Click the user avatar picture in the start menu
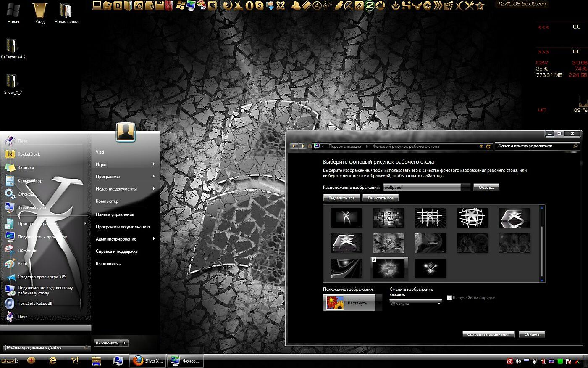 click(125, 132)
